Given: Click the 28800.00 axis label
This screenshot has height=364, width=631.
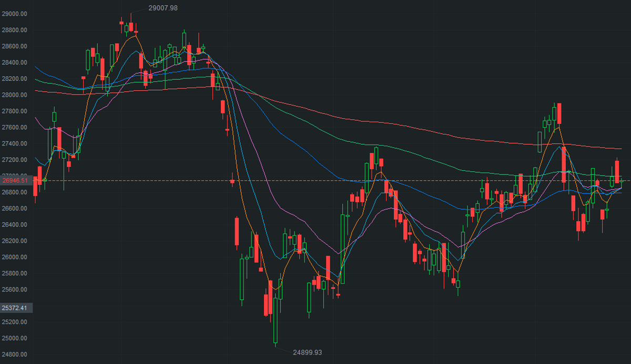Looking at the screenshot, I should click(x=15, y=30).
